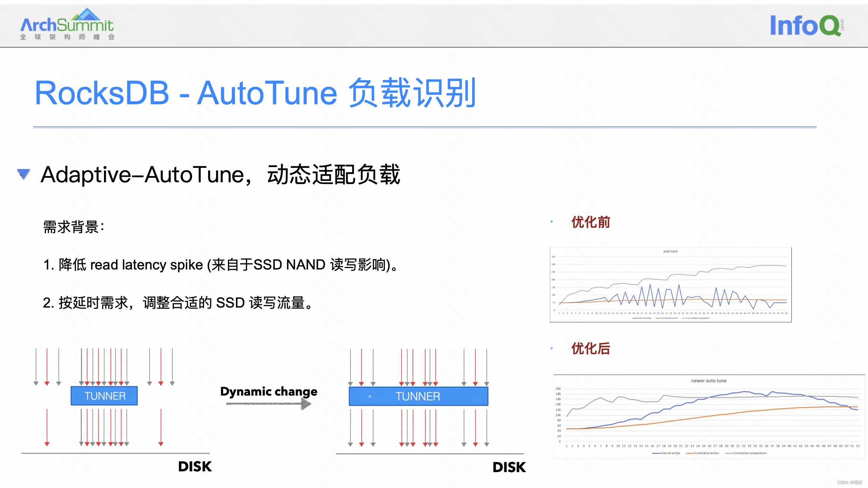Viewport: 868px width, 488px height.
Task: Open the auto tune chart image
Action: point(671,285)
